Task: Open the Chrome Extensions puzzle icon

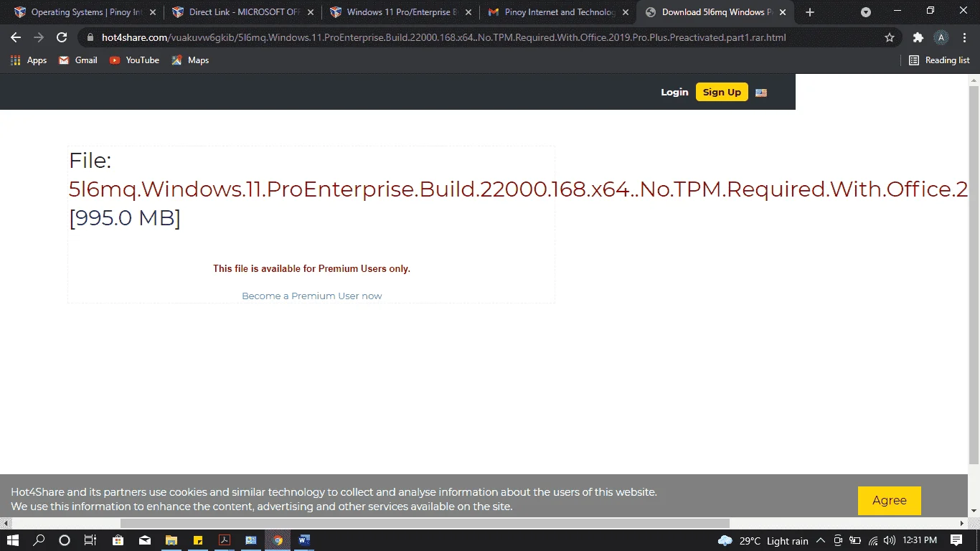Action: [x=918, y=37]
